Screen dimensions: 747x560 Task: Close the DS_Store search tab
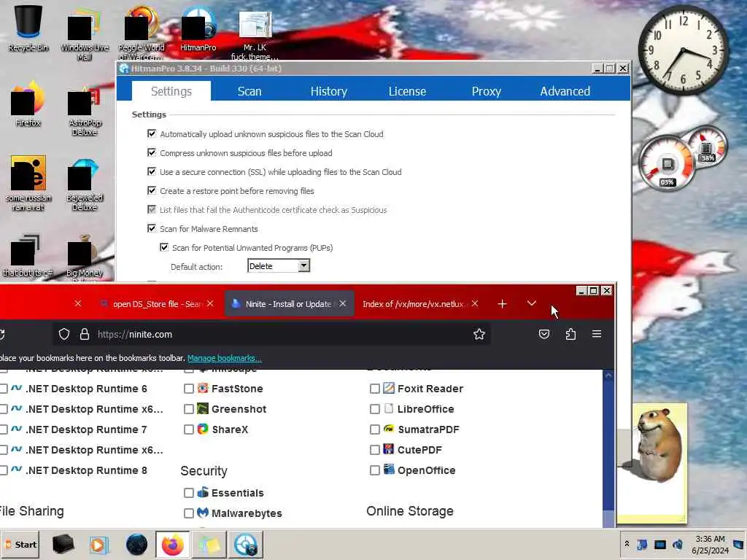click(210, 304)
